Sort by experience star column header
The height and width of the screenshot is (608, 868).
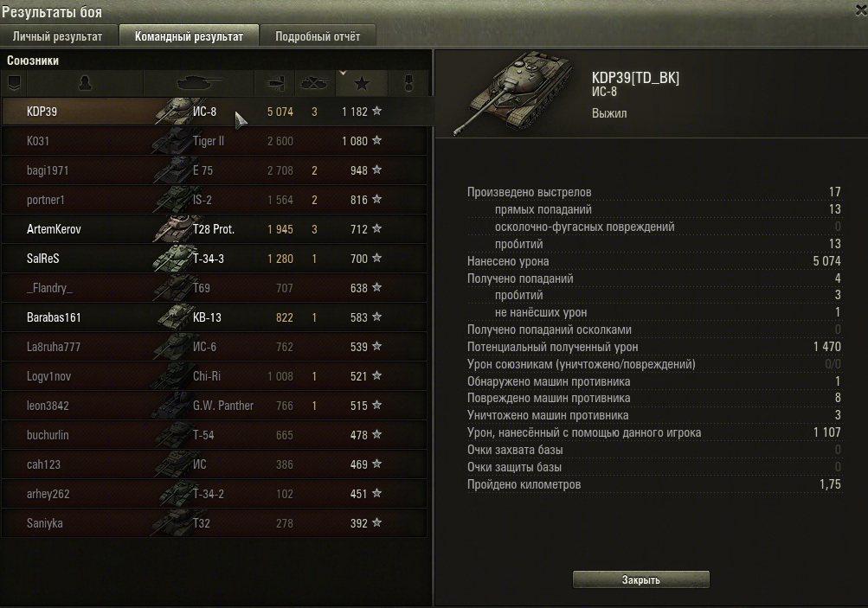point(362,84)
